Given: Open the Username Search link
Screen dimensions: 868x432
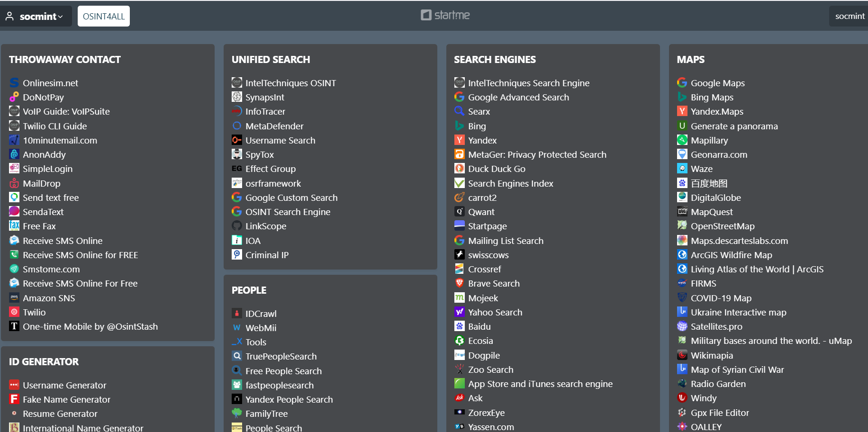Looking at the screenshot, I should coord(280,140).
